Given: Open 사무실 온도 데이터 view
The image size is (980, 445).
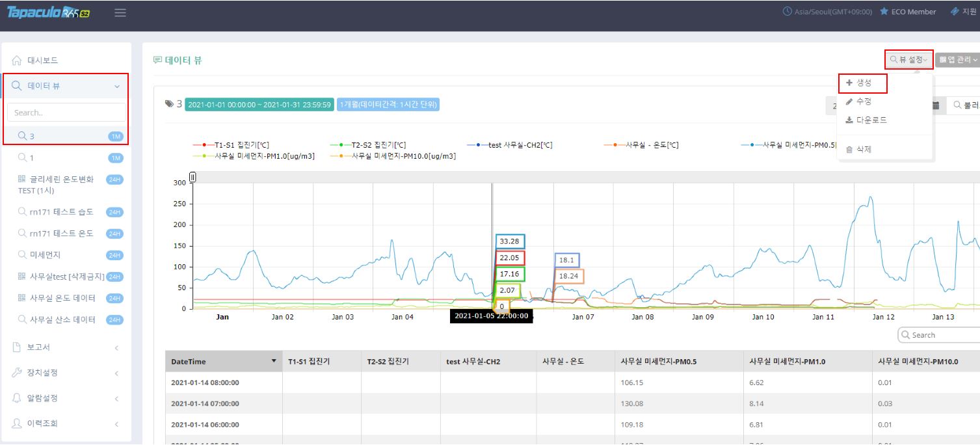Looking at the screenshot, I should [x=66, y=298].
